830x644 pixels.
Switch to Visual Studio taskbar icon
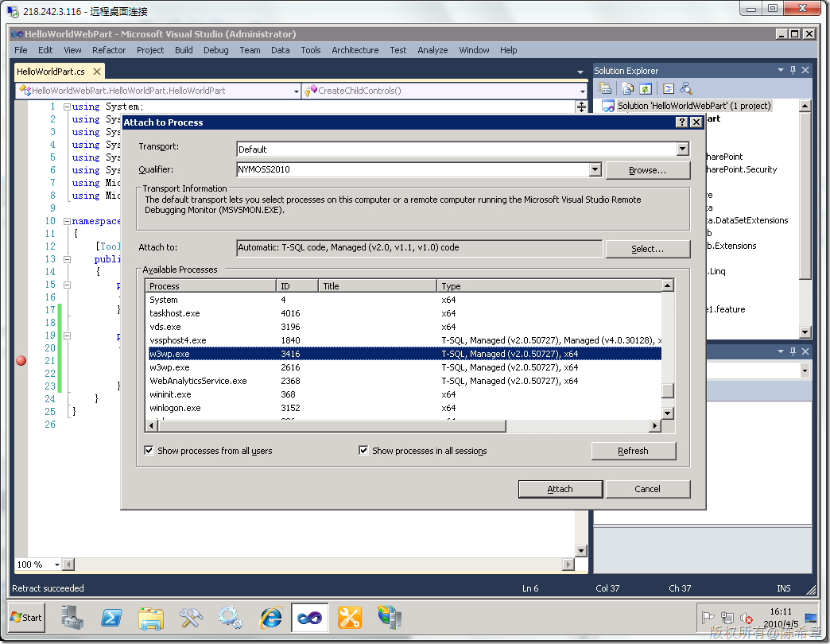310,617
